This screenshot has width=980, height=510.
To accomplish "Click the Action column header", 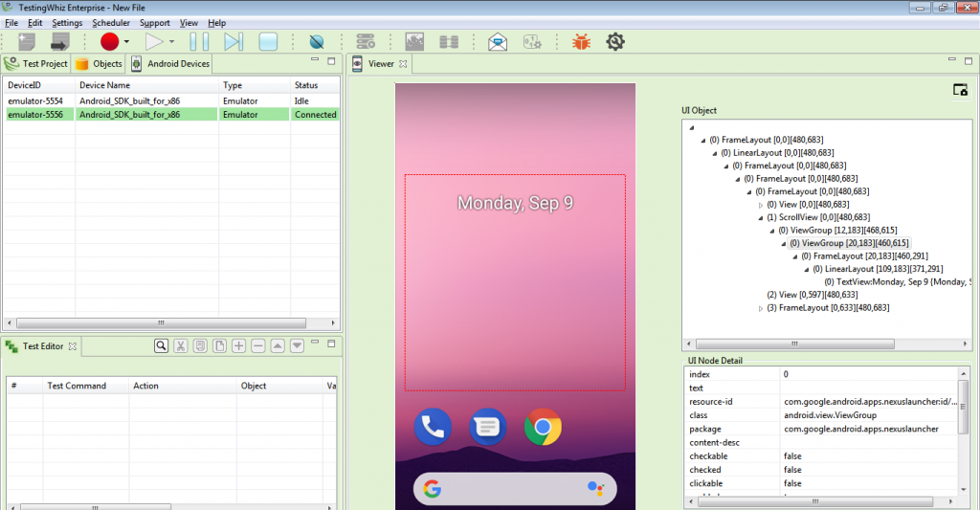I will tap(183, 386).
